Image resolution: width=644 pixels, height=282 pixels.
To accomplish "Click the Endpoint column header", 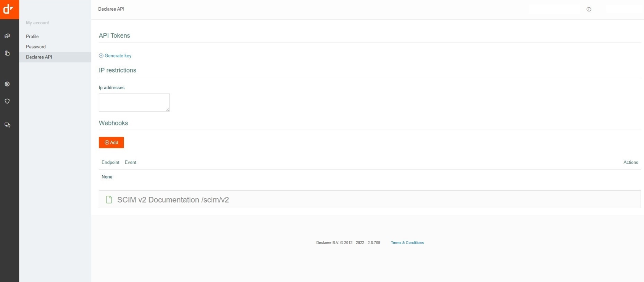I will coord(110,162).
